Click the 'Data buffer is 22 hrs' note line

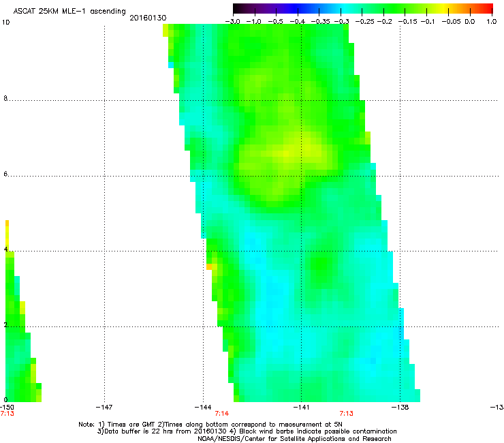click(x=247, y=431)
